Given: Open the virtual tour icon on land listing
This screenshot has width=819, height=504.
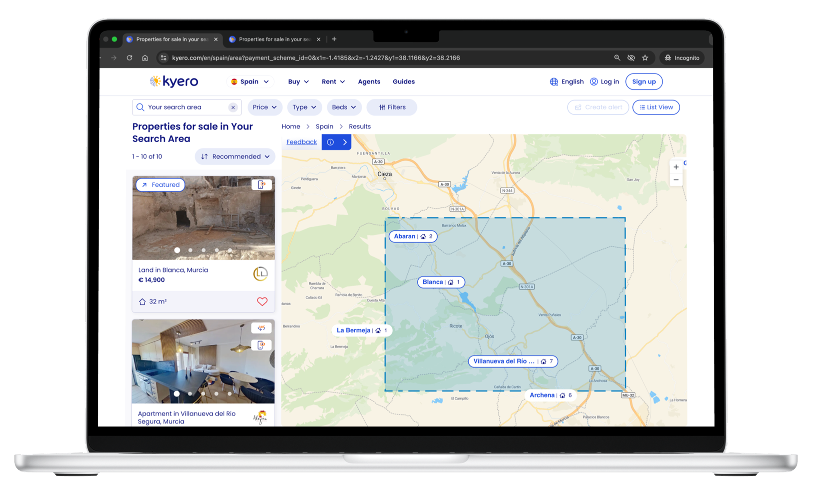Looking at the screenshot, I should click(x=261, y=185).
